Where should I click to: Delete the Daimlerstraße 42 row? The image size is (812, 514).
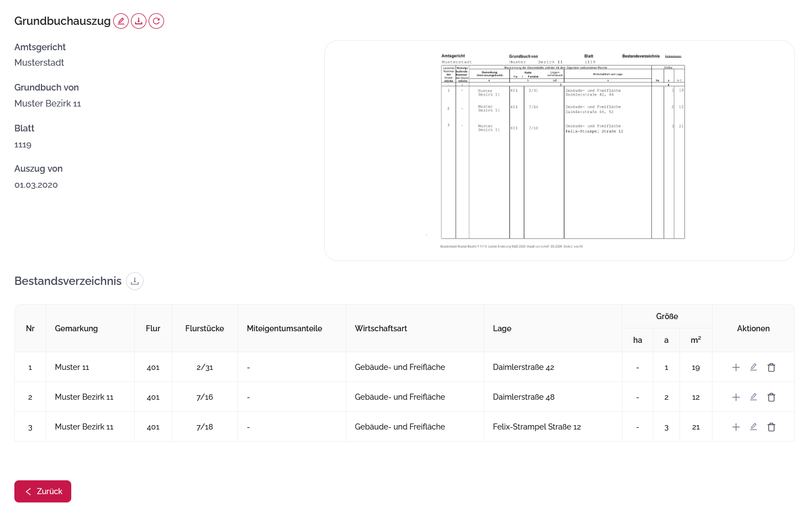click(x=772, y=367)
